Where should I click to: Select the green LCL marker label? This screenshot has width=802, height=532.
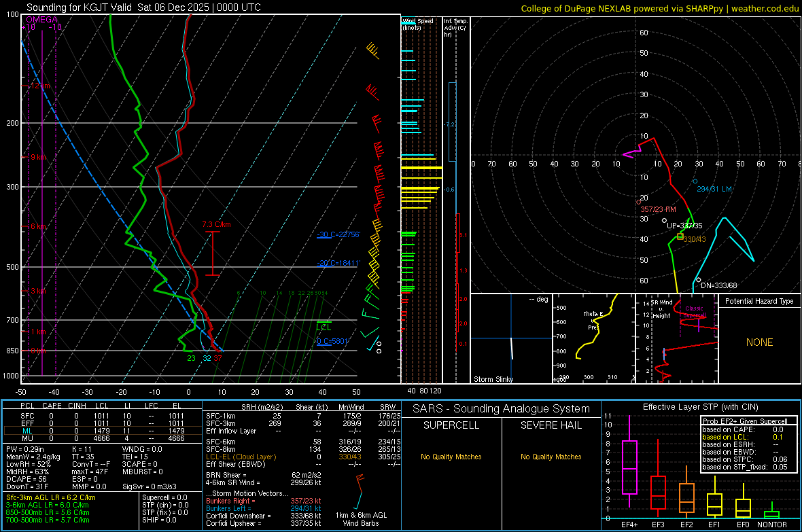[324, 327]
